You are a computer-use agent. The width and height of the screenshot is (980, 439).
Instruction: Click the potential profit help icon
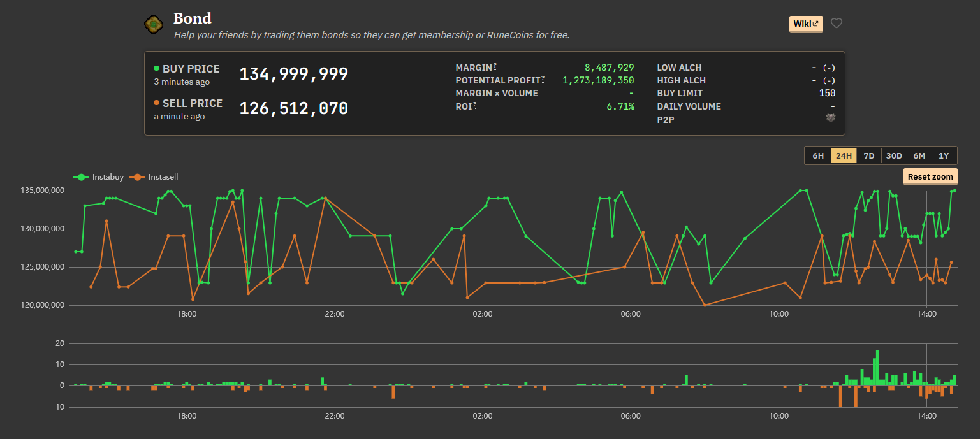[543, 79]
